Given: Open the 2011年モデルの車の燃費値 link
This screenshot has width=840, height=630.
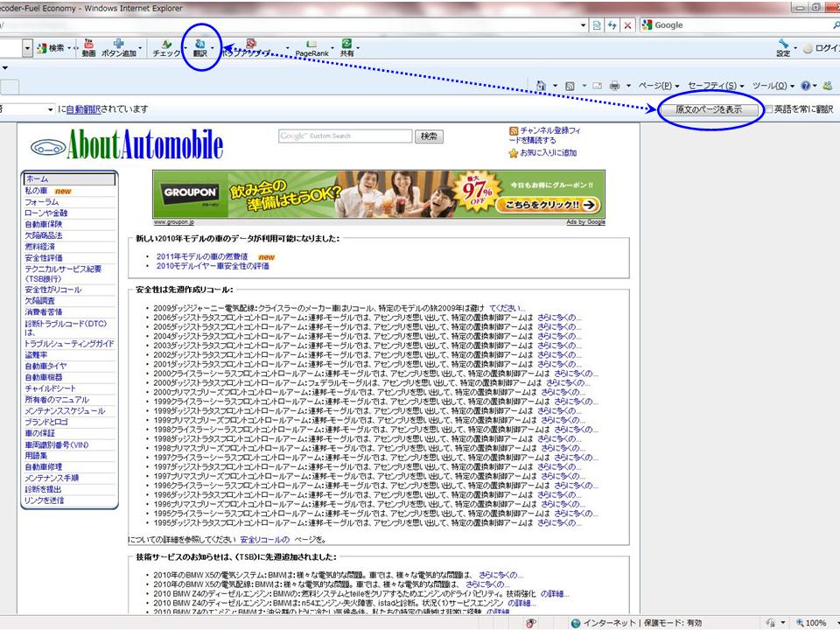Looking at the screenshot, I should tap(202, 256).
